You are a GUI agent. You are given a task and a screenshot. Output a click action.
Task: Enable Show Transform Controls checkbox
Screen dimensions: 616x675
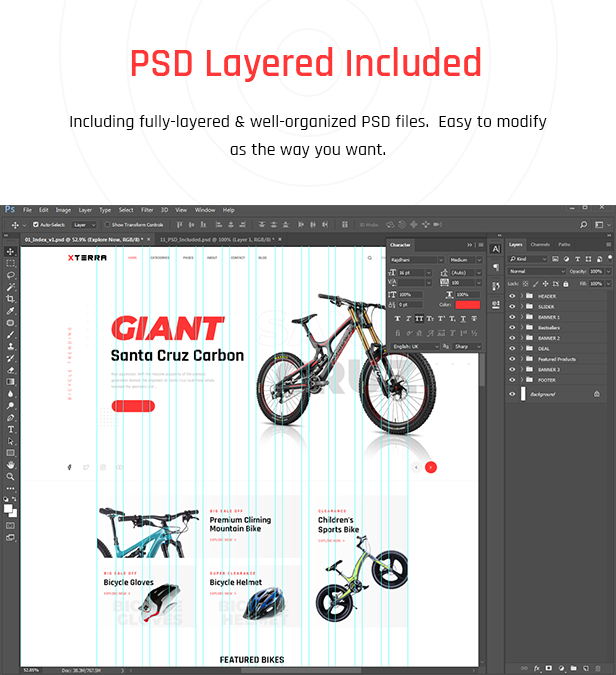tap(107, 225)
